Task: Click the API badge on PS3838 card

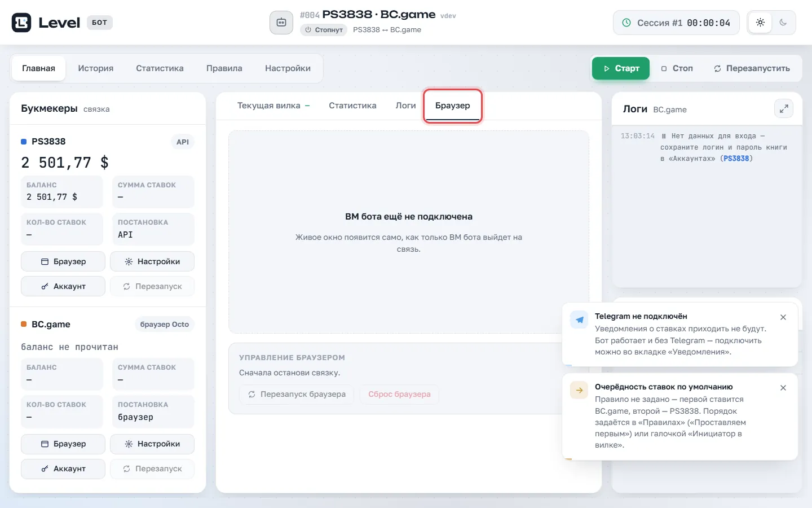Action: (183, 142)
